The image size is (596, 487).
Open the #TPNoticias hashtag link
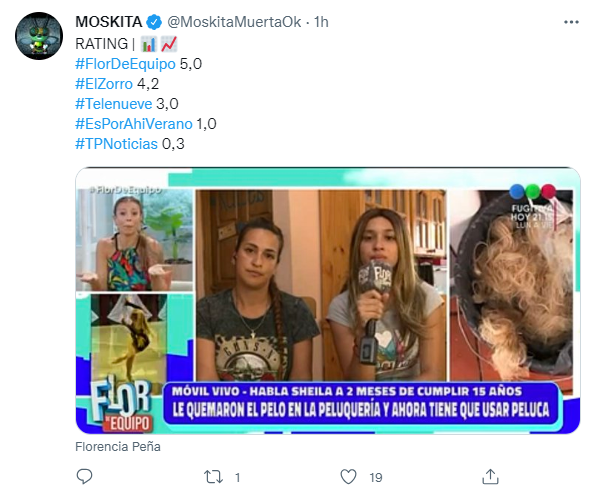pyautogui.click(x=116, y=144)
